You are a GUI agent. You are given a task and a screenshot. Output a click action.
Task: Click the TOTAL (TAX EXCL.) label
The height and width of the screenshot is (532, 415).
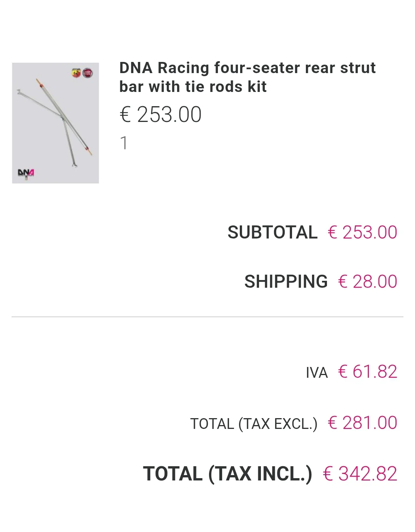(x=254, y=424)
